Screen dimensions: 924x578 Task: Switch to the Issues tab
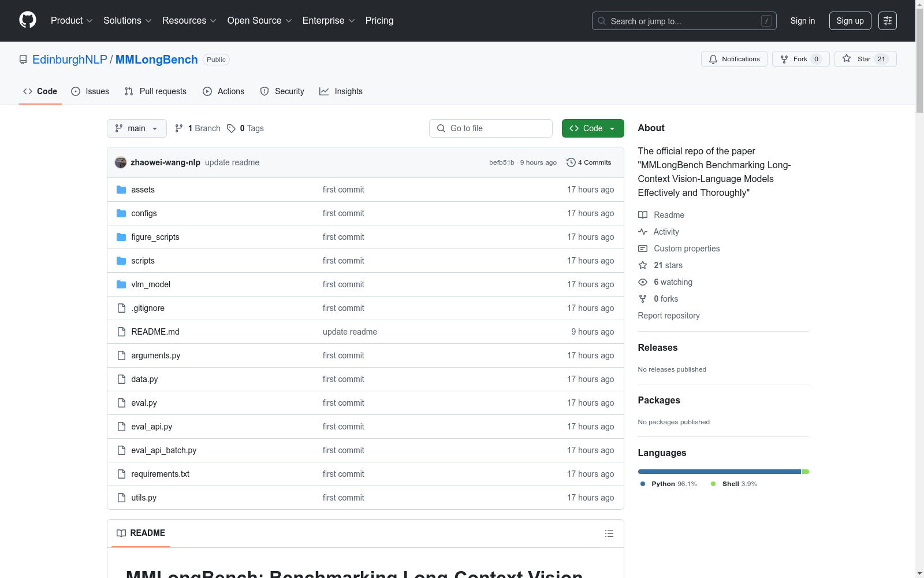click(90, 91)
